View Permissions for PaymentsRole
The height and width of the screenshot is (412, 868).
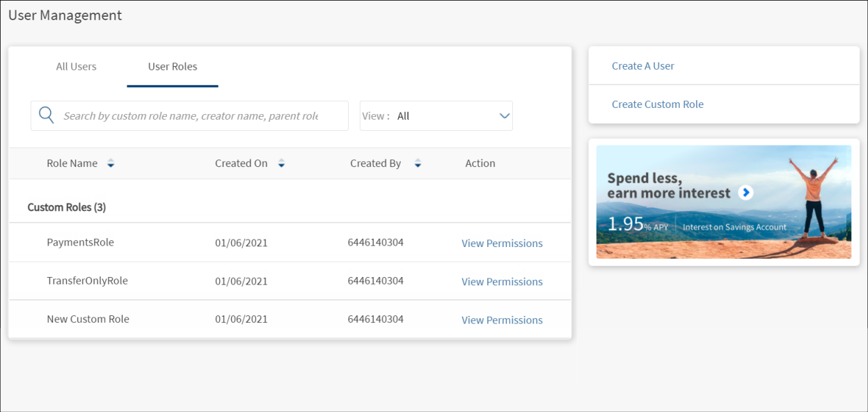(x=502, y=244)
